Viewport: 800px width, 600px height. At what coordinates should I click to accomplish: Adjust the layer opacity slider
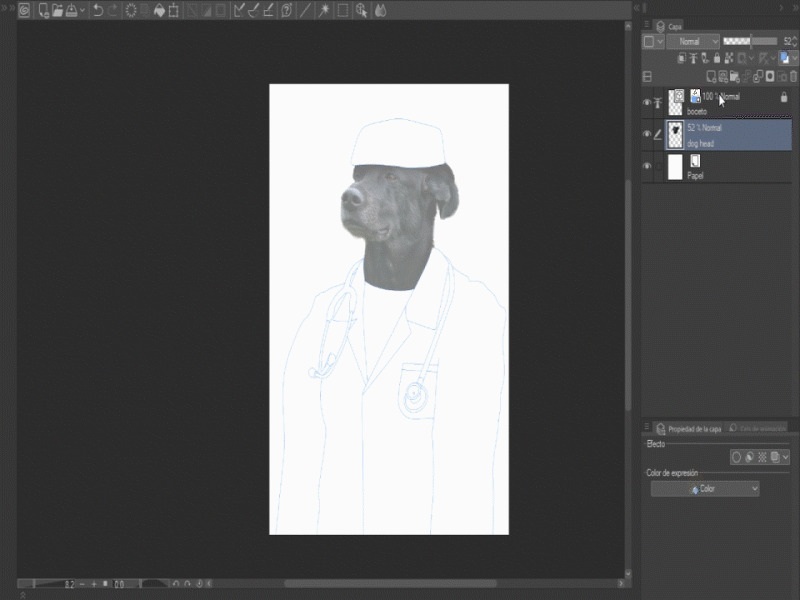750,41
